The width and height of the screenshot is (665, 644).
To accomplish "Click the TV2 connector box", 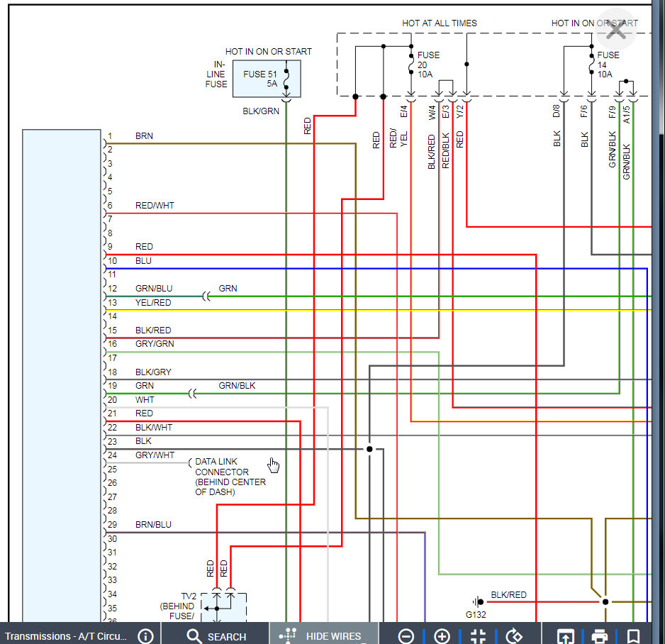I will 223,607.
